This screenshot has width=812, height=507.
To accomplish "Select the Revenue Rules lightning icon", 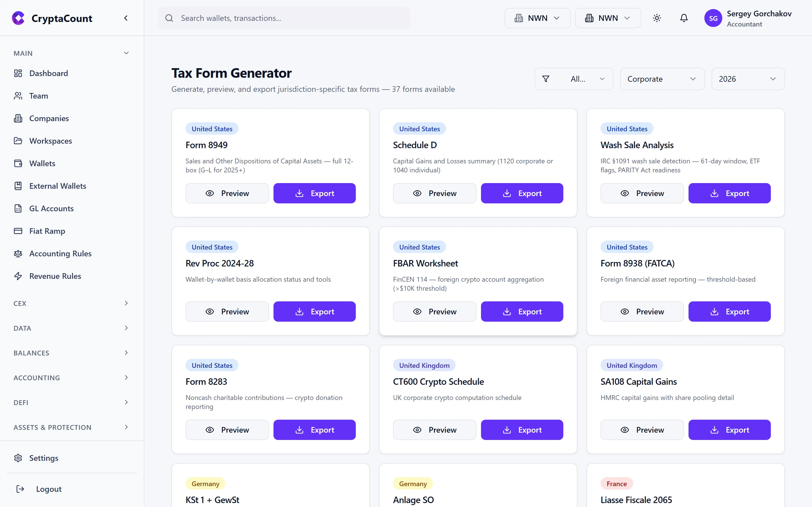I will tap(18, 276).
